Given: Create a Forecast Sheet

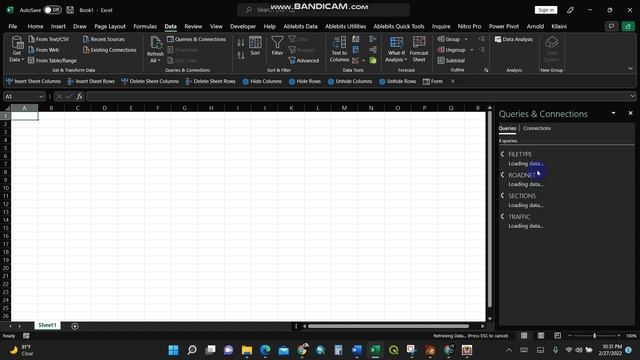Looking at the screenshot, I should (419, 49).
